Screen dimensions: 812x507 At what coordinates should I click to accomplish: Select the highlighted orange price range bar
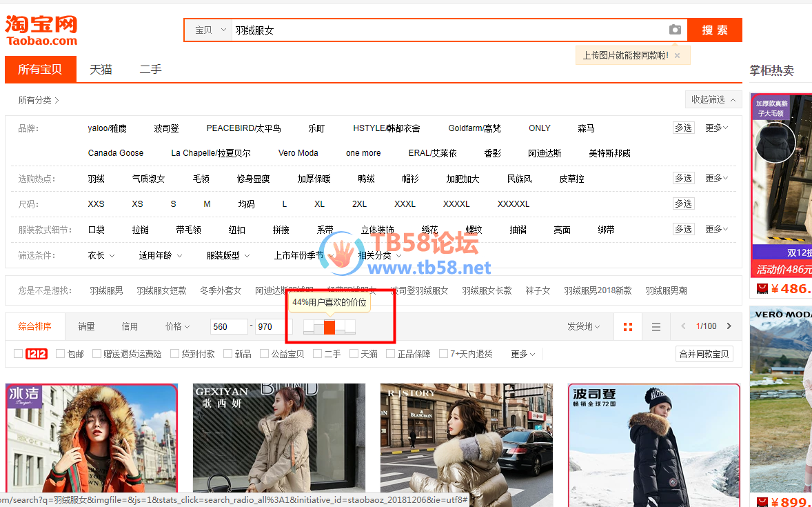[329, 327]
